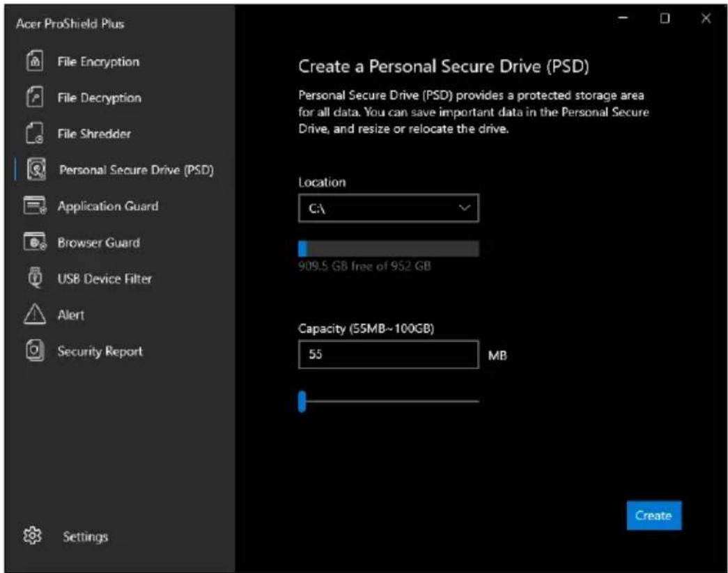This screenshot has height=573, width=728.
Task: Click the Browser Guard icon
Action: point(36,242)
